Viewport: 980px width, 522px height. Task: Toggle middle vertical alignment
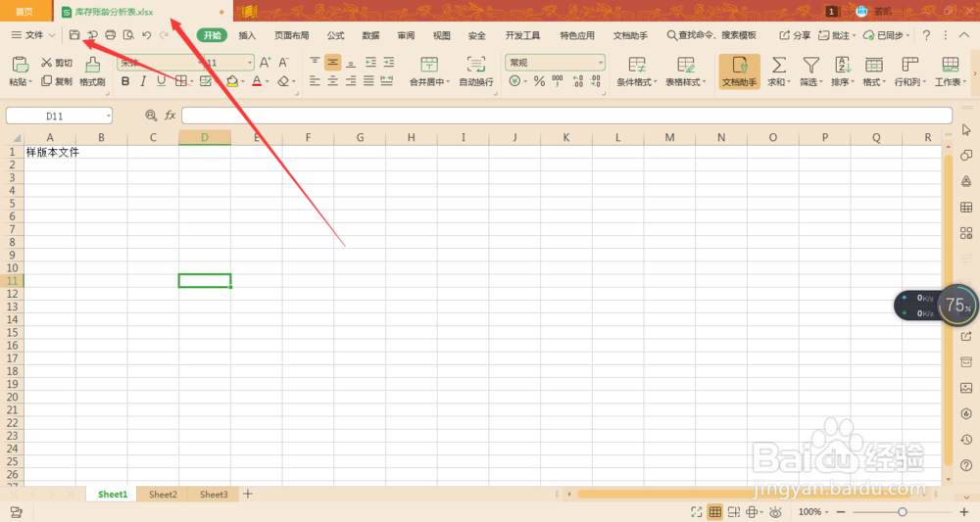coord(332,63)
